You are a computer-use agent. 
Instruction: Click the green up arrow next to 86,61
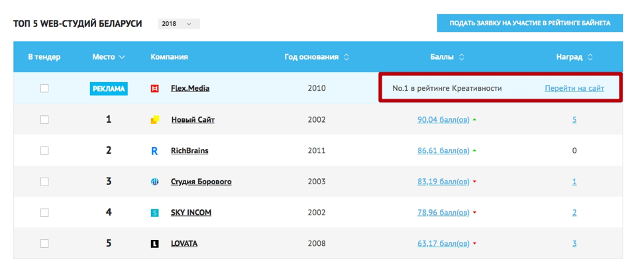point(474,151)
